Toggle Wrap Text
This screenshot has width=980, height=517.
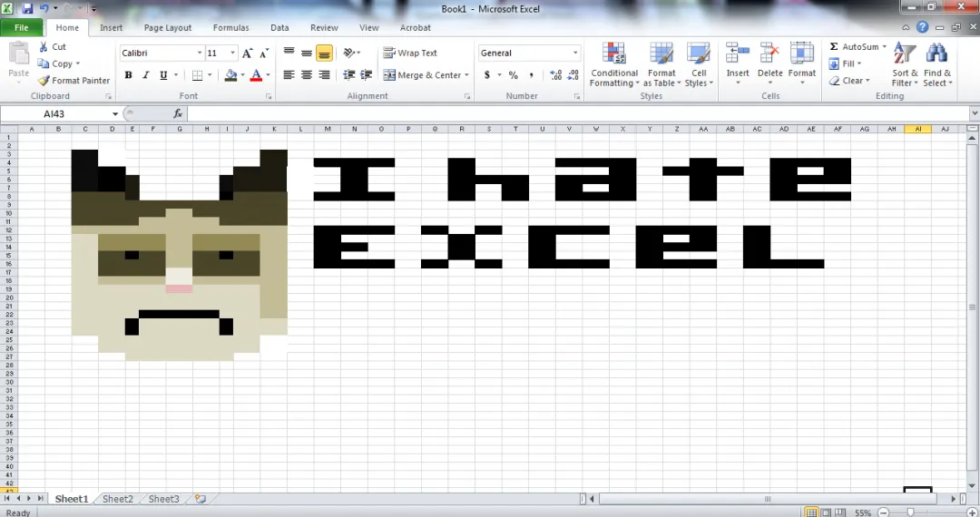coord(410,54)
